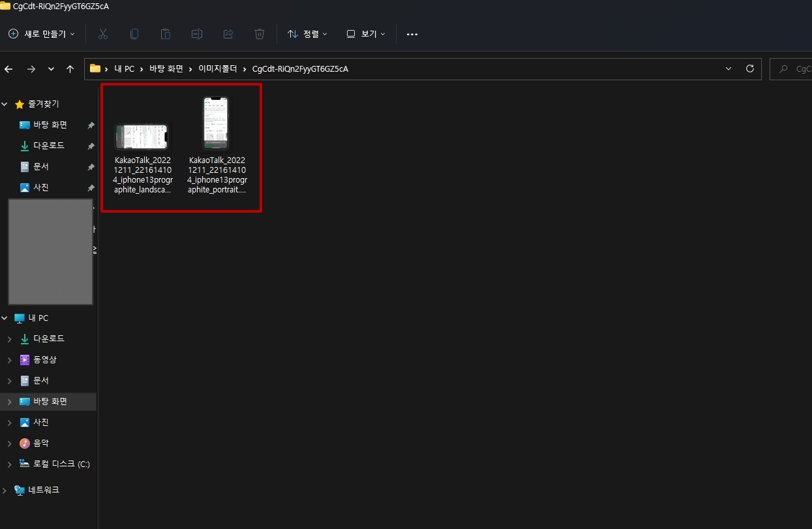Expand 다운로드 under 내 PC
Image resolution: width=812 pixels, height=529 pixels.
tap(9, 339)
